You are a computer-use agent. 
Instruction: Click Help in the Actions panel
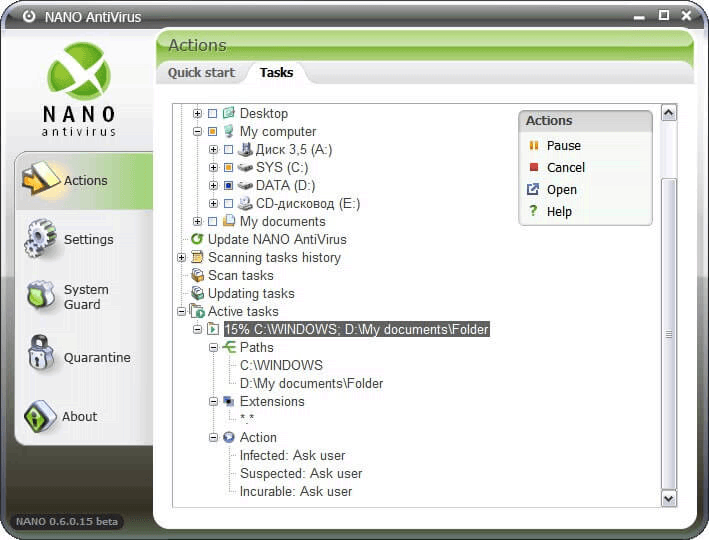(559, 211)
